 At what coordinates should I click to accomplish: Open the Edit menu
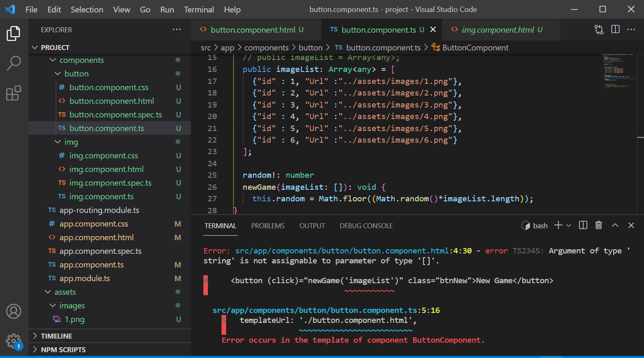click(54, 9)
